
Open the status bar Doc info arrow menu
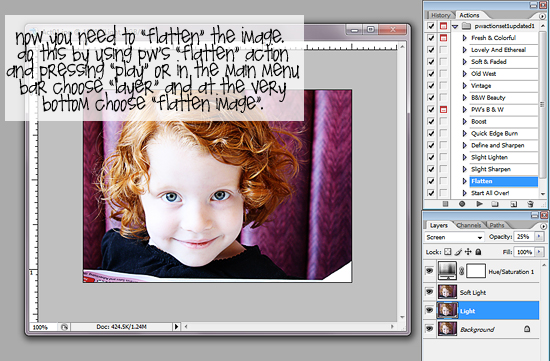point(176,327)
